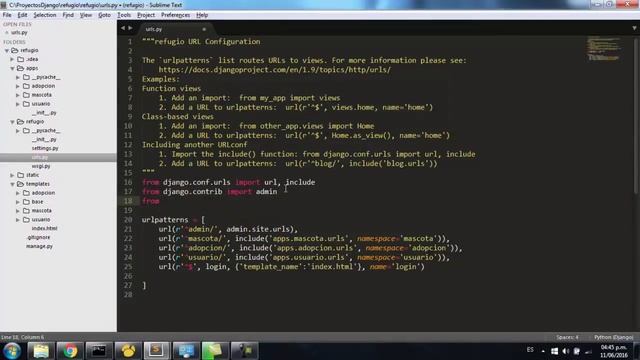
Task: Open the Help menu
Action: click(x=202, y=15)
